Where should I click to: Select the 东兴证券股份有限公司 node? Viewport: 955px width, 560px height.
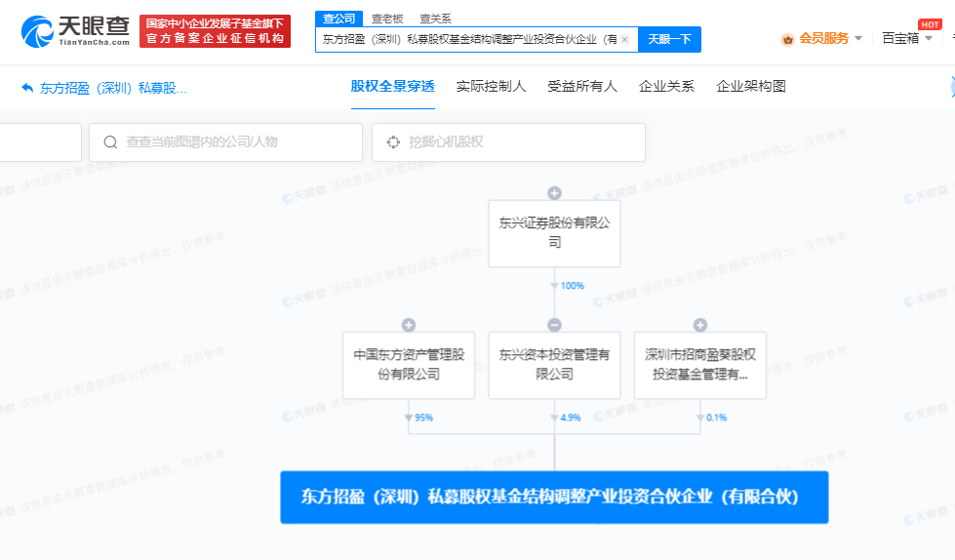554,233
